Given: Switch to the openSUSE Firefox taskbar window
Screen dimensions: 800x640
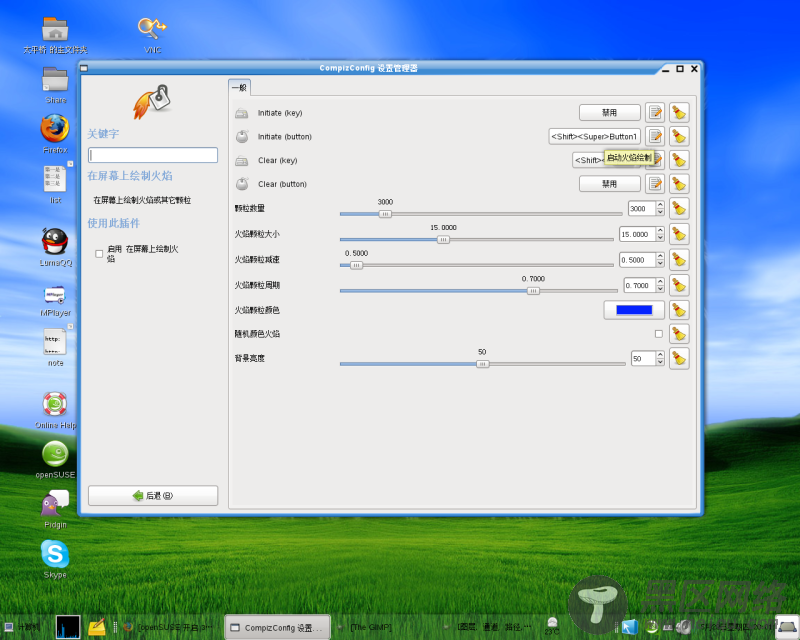Looking at the screenshot, I should point(168,627).
